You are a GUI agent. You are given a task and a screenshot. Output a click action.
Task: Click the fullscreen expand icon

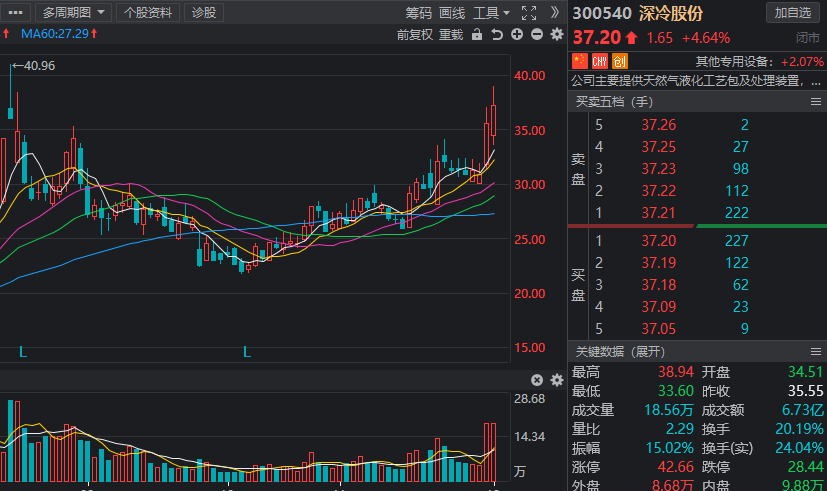click(x=530, y=13)
